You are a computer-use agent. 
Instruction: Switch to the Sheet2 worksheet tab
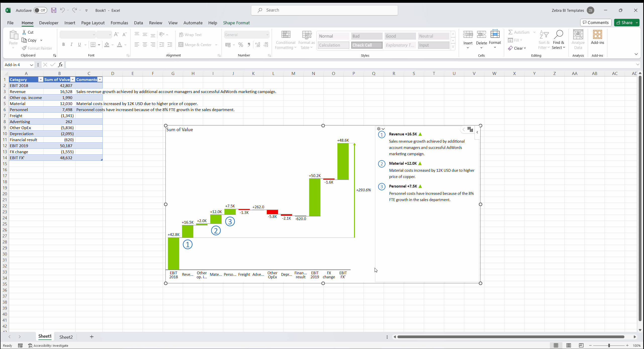pyautogui.click(x=66, y=337)
